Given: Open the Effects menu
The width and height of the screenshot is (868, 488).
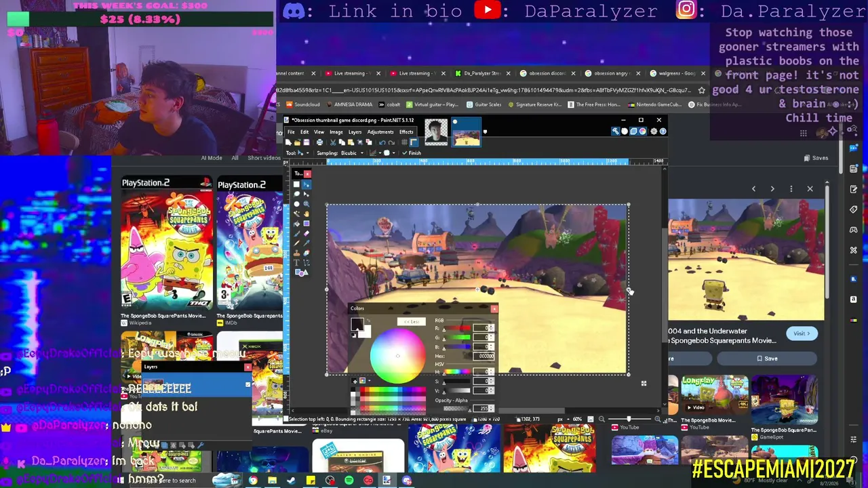Looking at the screenshot, I should (406, 131).
